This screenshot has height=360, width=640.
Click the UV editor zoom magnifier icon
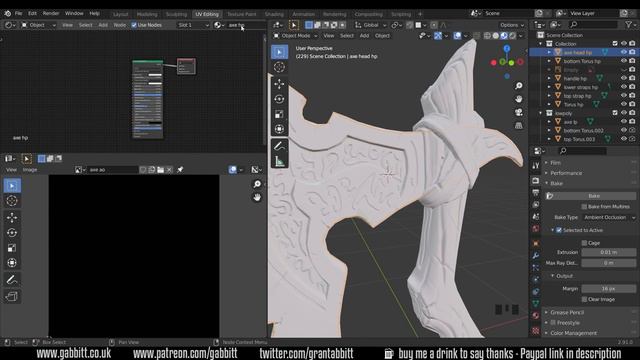click(x=257, y=184)
